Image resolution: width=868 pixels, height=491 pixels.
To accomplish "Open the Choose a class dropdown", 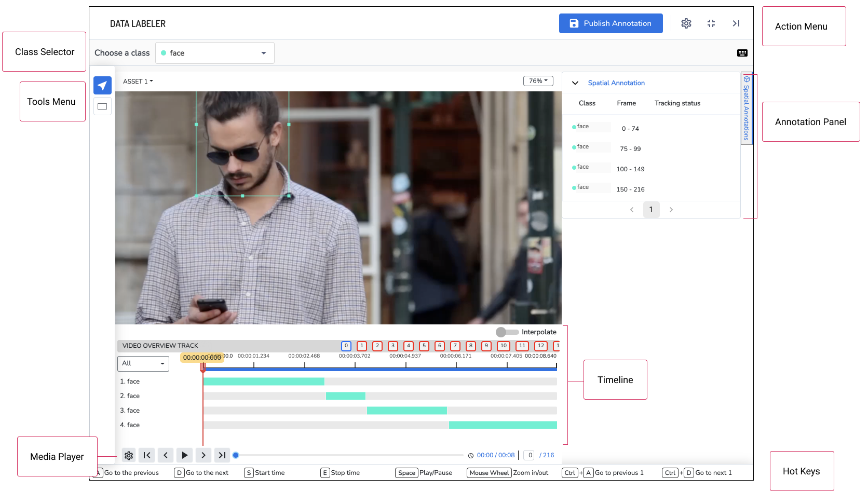I will tap(215, 53).
